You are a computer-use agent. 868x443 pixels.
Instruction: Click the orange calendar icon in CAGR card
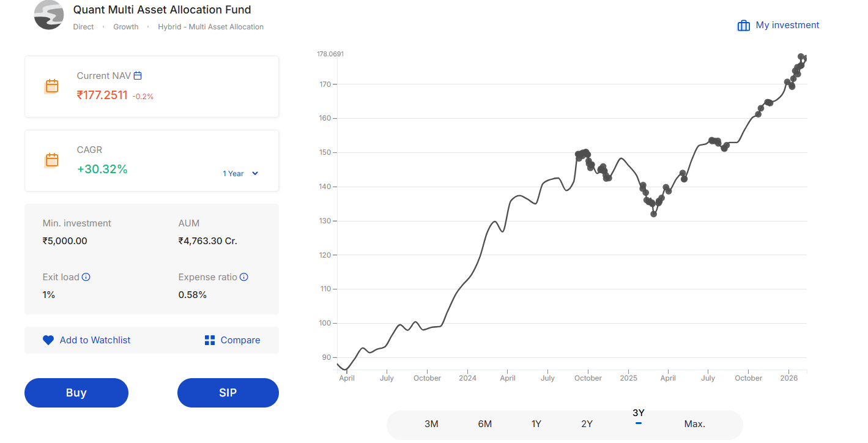click(x=52, y=160)
